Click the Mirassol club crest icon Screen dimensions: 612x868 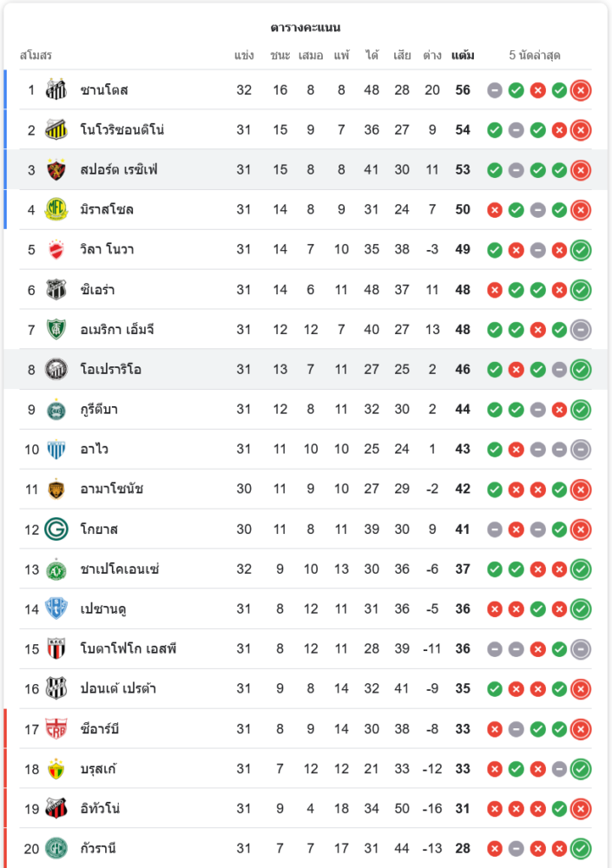click(x=56, y=209)
